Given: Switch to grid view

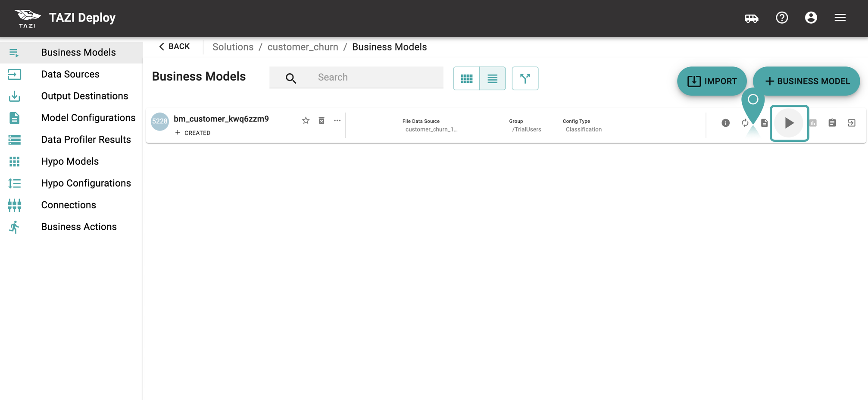Looking at the screenshot, I should coord(466,78).
